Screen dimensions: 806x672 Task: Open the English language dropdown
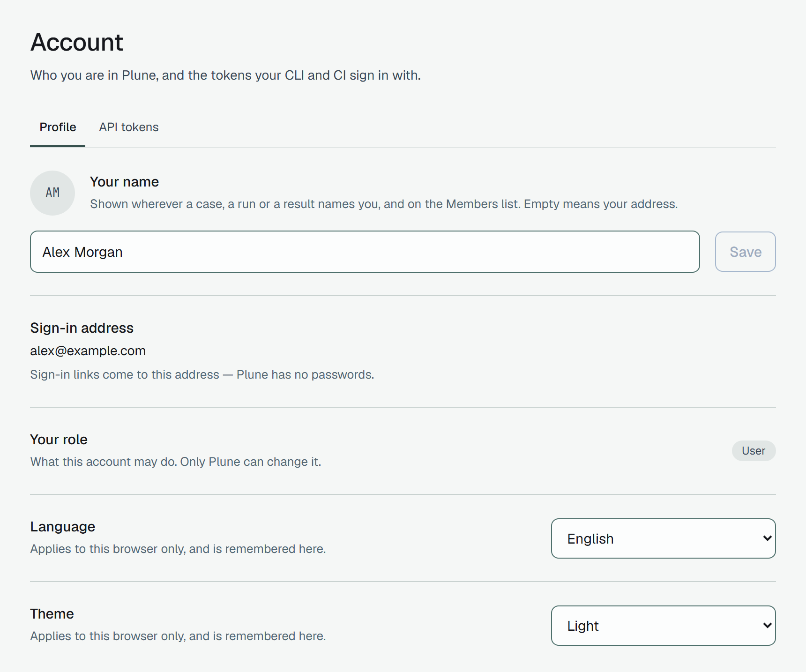pyautogui.click(x=663, y=538)
